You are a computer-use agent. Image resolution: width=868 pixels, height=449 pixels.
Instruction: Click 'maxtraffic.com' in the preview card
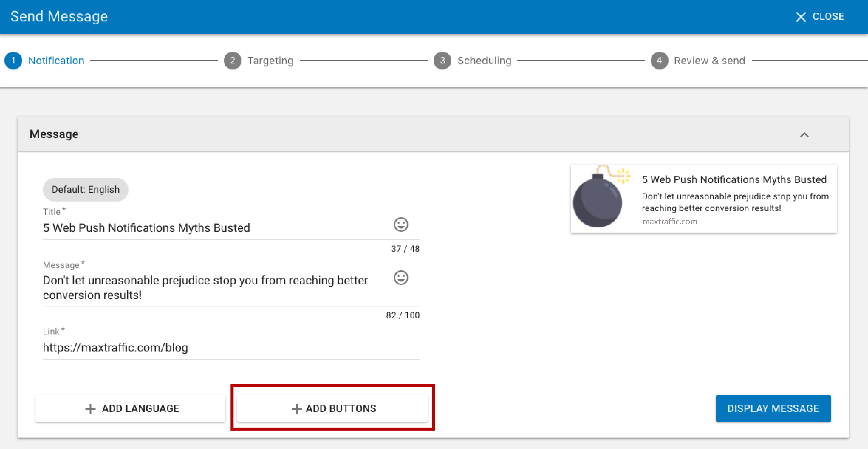coord(670,221)
